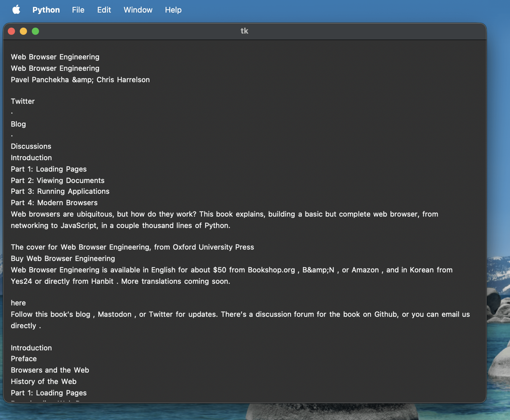Close the tk window with red button
The width and height of the screenshot is (510, 420).
click(12, 31)
